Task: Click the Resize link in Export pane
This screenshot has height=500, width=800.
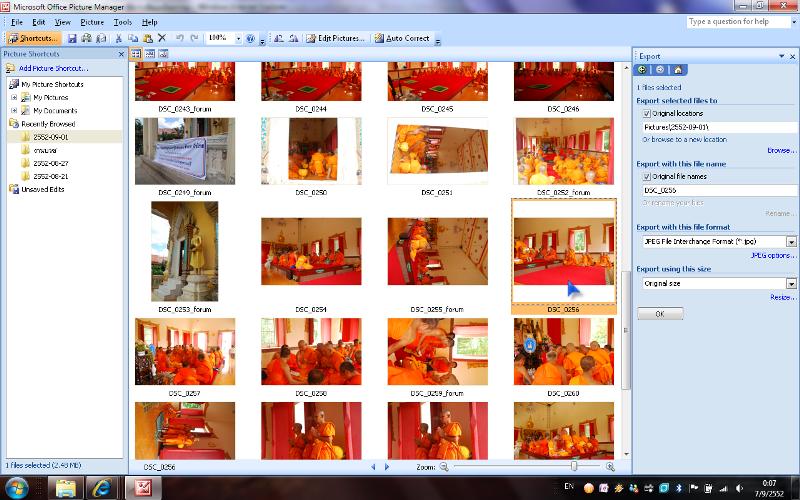Action: tap(782, 297)
